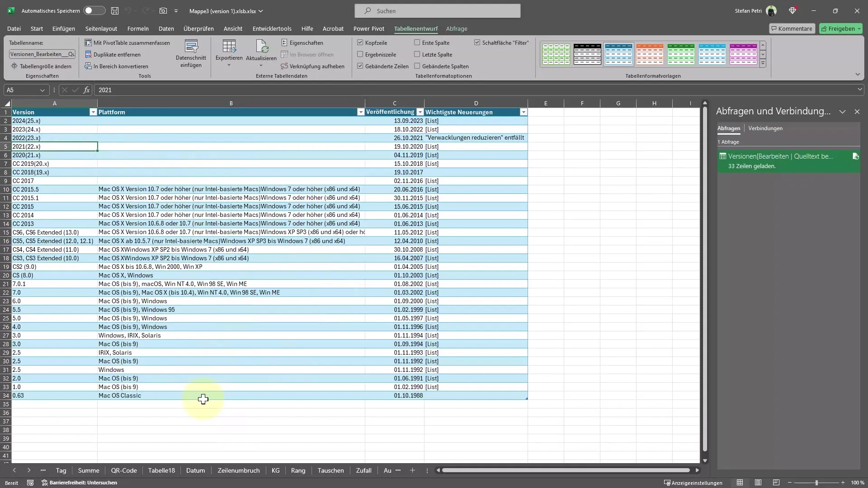Enable the Erste Spalte checkbox
Screen dimensions: 868x488
click(x=417, y=42)
